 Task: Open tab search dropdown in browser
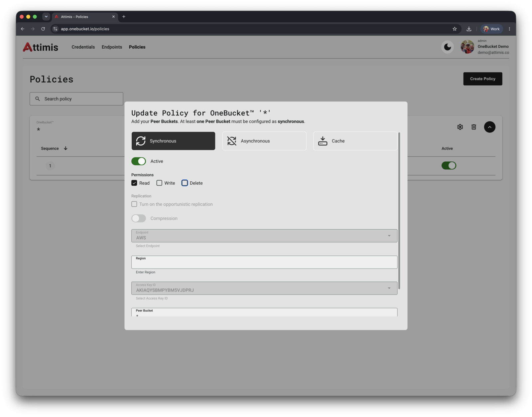pyautogui.click(x=46, y=17)
